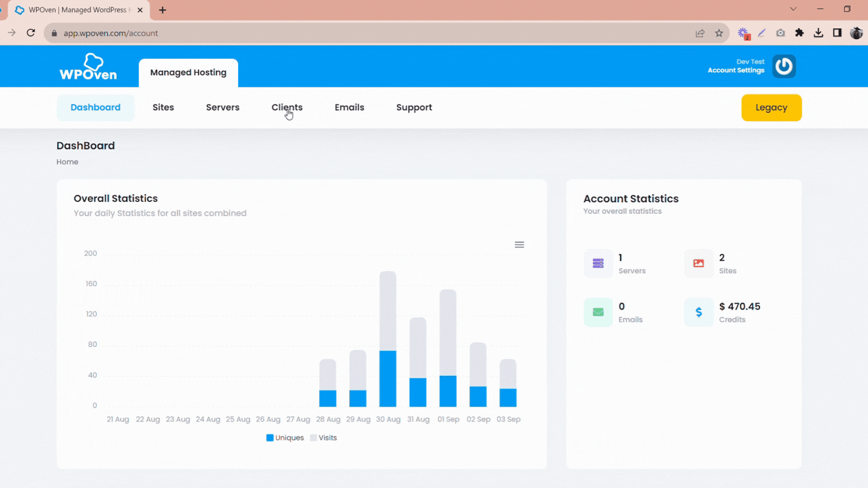The height and width of the screenshot is (488, 868).
Task: Click the Sites icon in account statistics
Action: (698, 263)
